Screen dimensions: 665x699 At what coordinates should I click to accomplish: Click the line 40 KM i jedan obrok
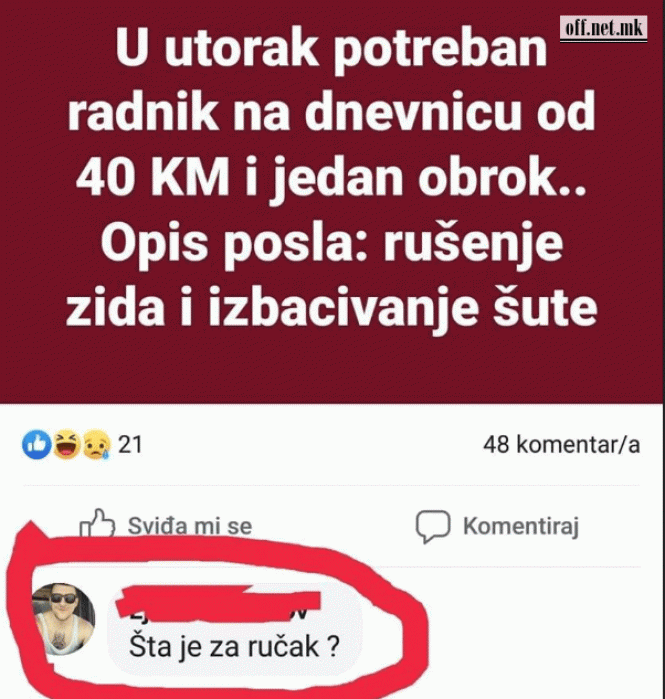point(331,178)
